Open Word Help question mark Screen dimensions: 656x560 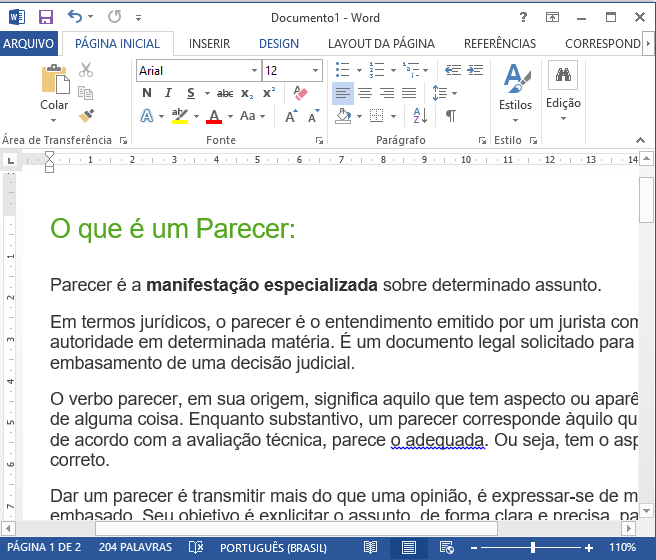pos(523,17)
